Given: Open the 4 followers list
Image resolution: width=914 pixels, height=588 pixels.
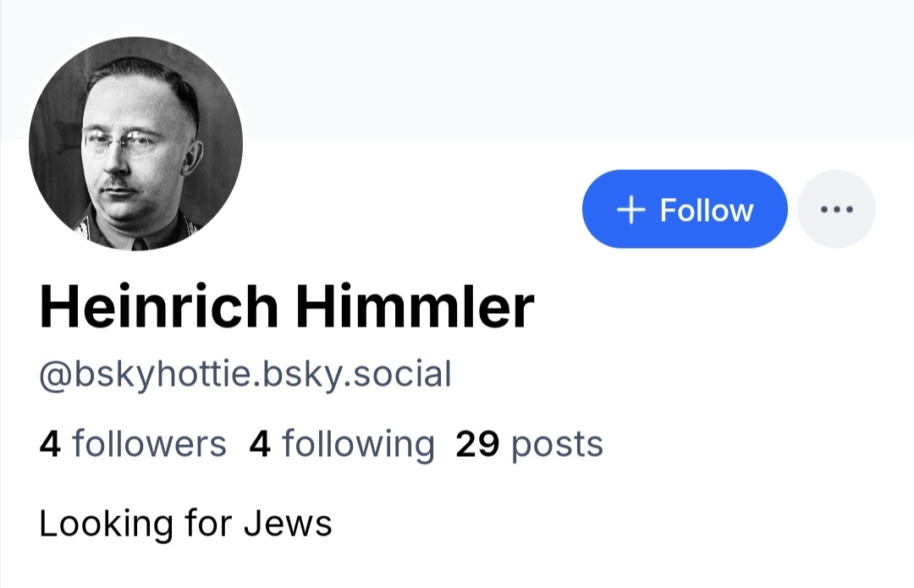Looking at the screenshot, I should [x=133, y=443].
